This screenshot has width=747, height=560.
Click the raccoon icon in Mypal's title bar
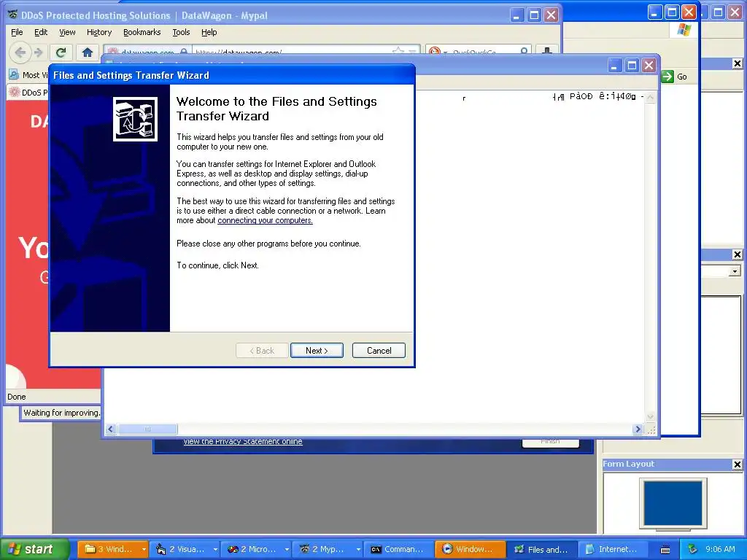[13, 15]
